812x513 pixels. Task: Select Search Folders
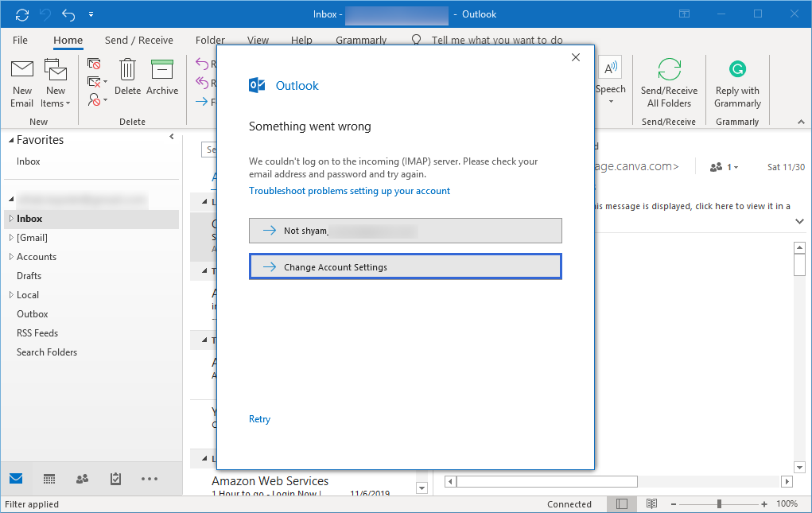[47, 352]
